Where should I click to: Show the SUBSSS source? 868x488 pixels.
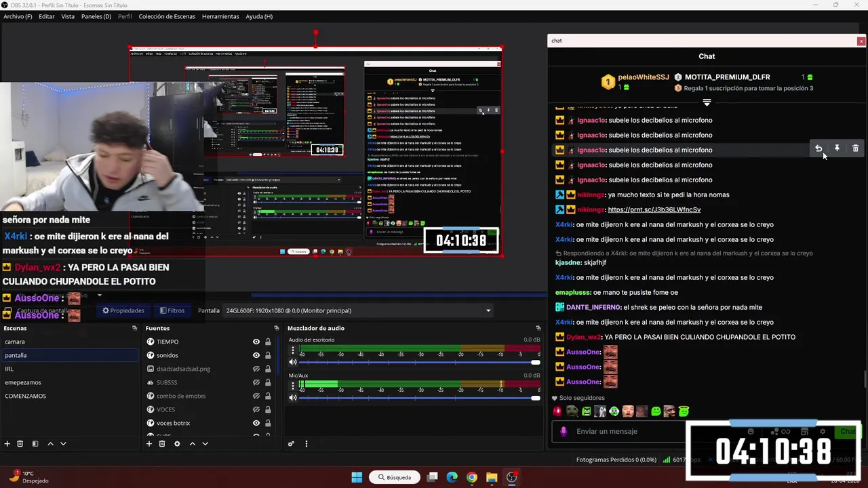pos(256,382)
